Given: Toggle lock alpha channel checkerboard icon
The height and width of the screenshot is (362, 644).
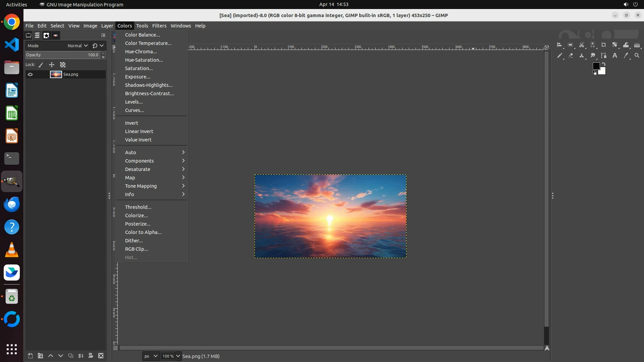Looking at the screenshot, I should point(63,65).
